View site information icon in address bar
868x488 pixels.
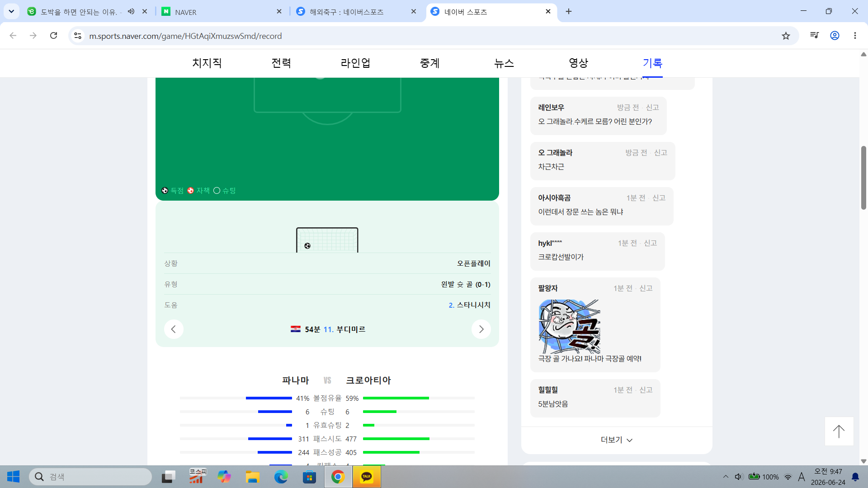click(78, 36)
